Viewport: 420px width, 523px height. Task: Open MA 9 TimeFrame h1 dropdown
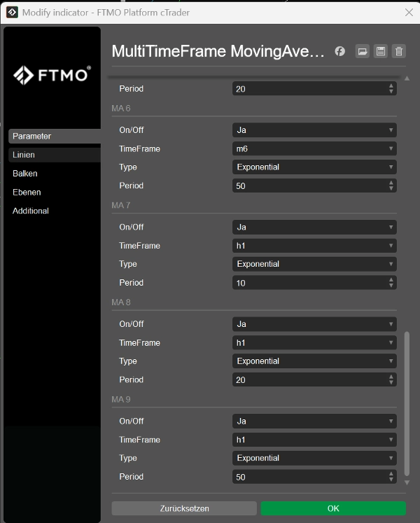click(314, 440)
